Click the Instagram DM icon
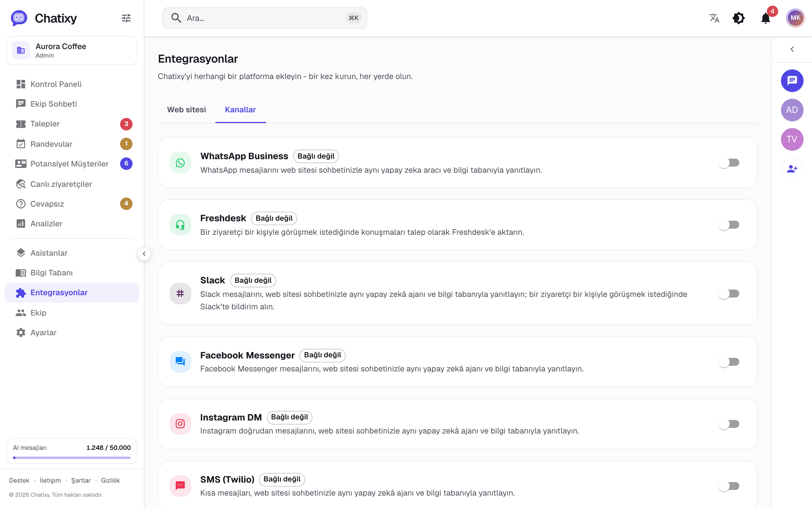812x508 pixels. click(180, 424)
